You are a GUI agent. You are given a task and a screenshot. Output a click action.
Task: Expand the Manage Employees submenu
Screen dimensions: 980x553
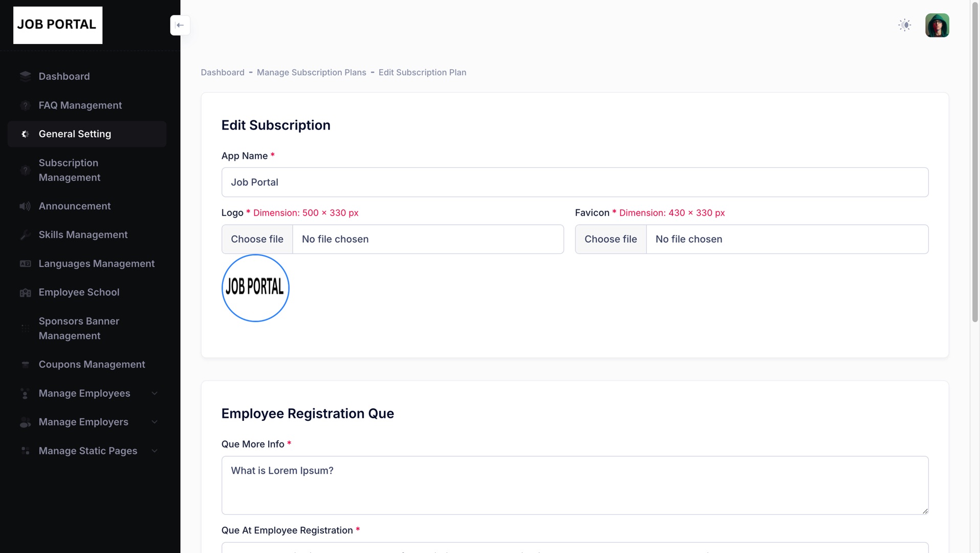[155, 393]
